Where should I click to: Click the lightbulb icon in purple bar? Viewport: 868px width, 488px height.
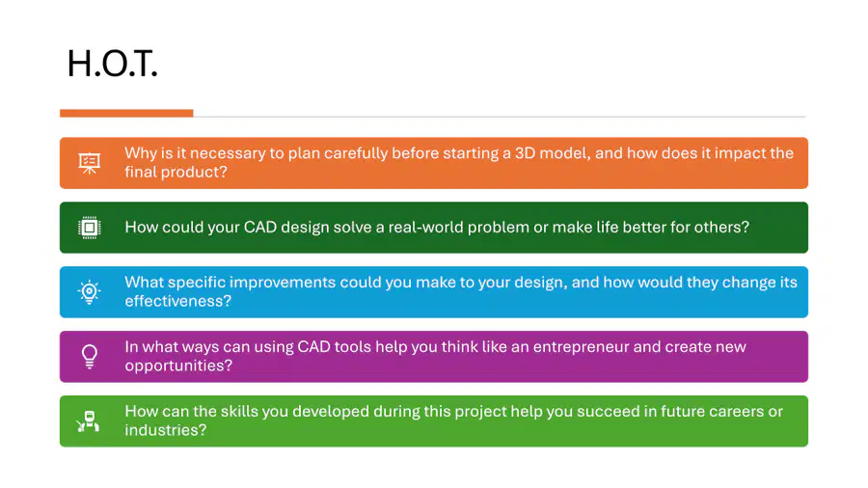89,356
